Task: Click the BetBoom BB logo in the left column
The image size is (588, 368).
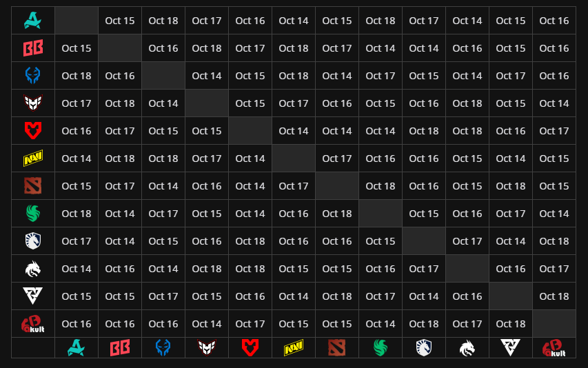Action: coord(33,48)
